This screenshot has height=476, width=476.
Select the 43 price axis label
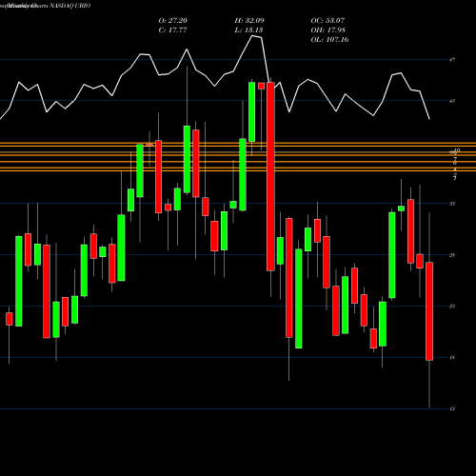tap(452, 101)
